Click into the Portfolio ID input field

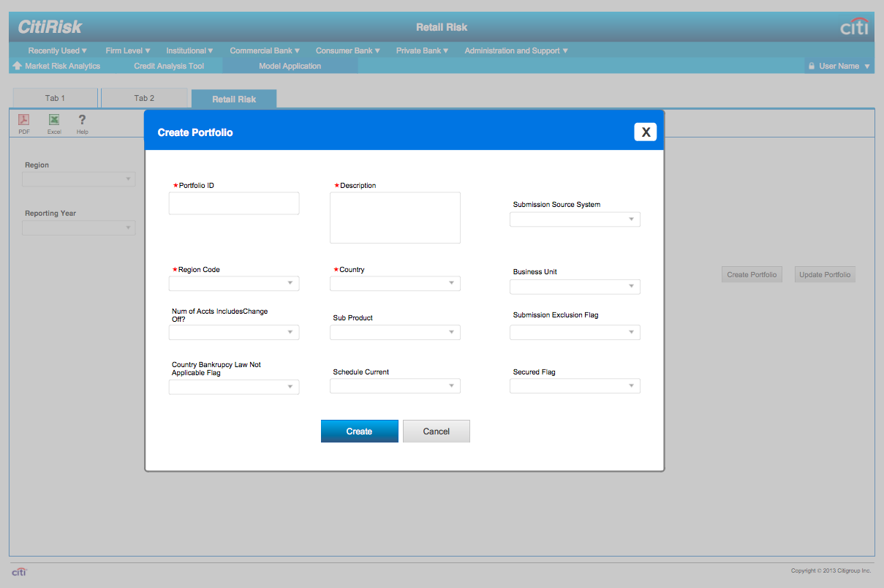point(234,203)
